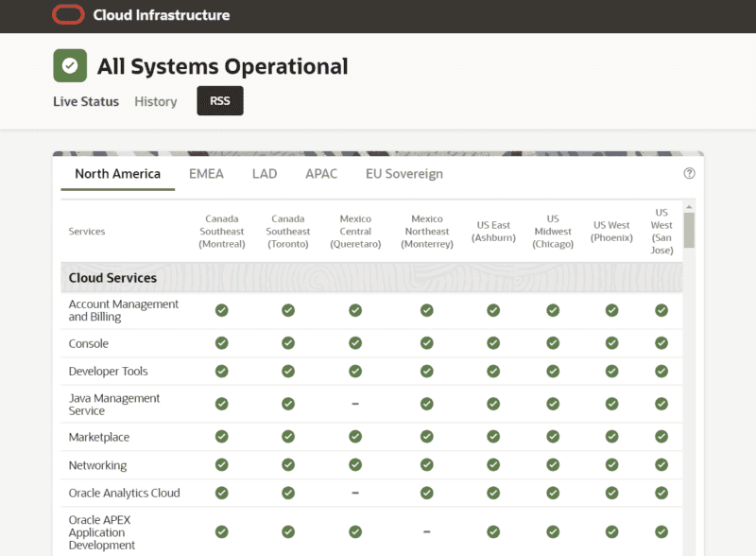Click Oracle Analytics Cloud dash for Mexico Central
This screenshot has width=756, height=556.
point(354,493)
